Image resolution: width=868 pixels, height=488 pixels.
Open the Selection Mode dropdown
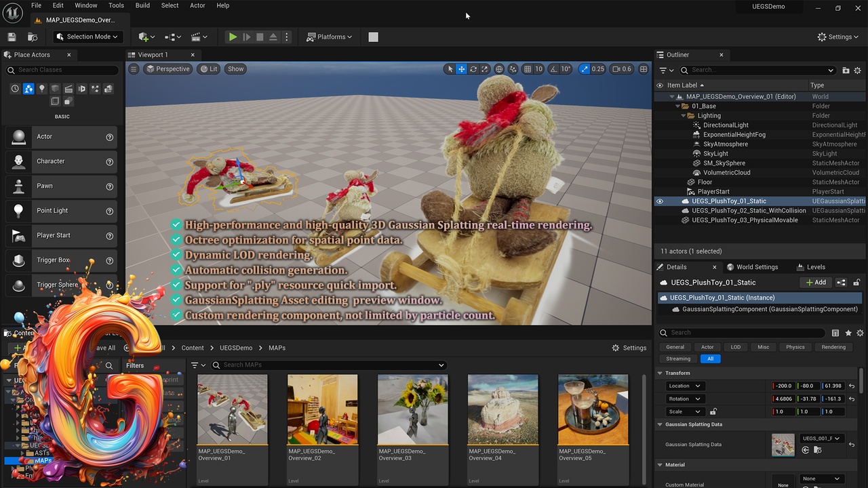(x=88, y=37)
